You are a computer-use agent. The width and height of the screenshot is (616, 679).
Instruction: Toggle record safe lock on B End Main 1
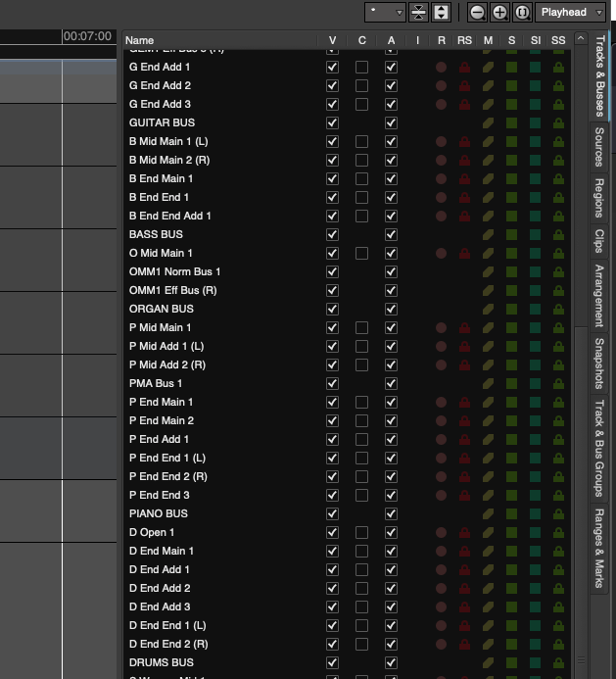pyautogui.click(x=464, y=178)
